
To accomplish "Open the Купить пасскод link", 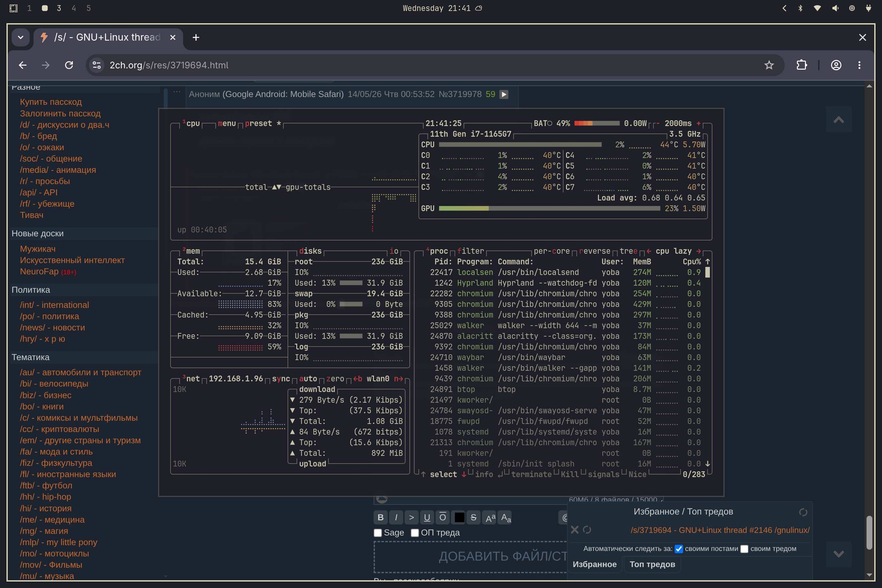I will click(x=51, y=102).
